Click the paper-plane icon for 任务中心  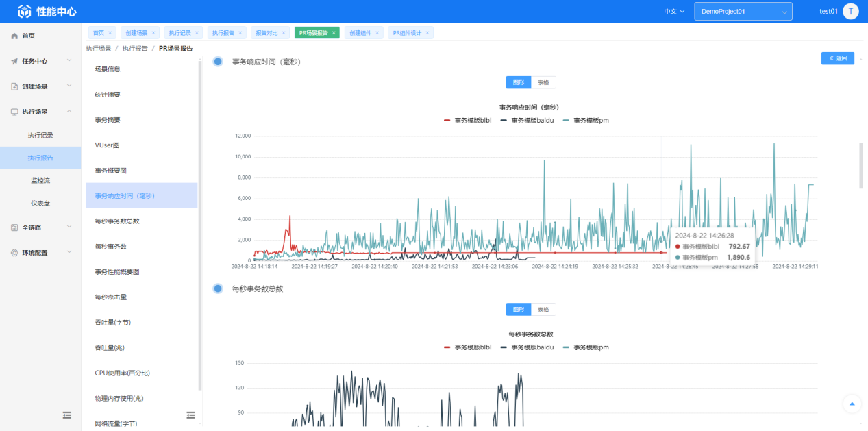[x=14, y=61]
